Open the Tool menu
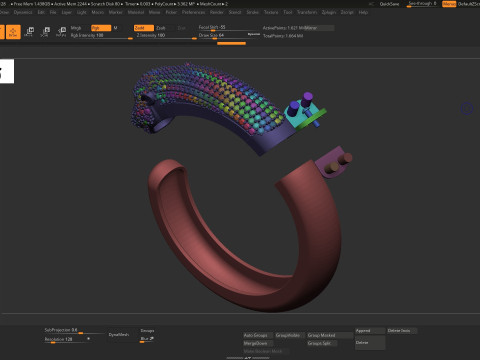Viewport: 480px width, 360px height. [288, 12]
